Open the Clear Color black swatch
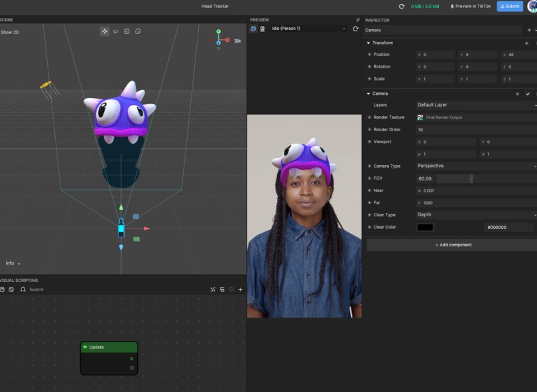This screenshot has height=392, width=537. (425, 228)
